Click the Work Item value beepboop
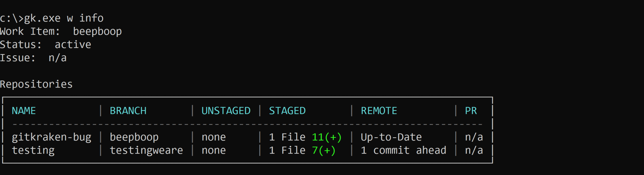The width and height of the screenshot is (644, 175). coord(97,31)
